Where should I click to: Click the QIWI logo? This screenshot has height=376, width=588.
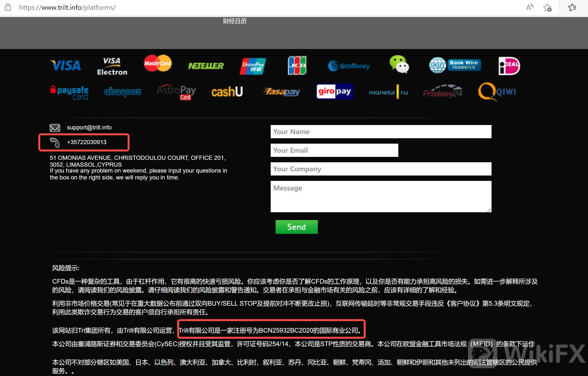pos(497,92)
